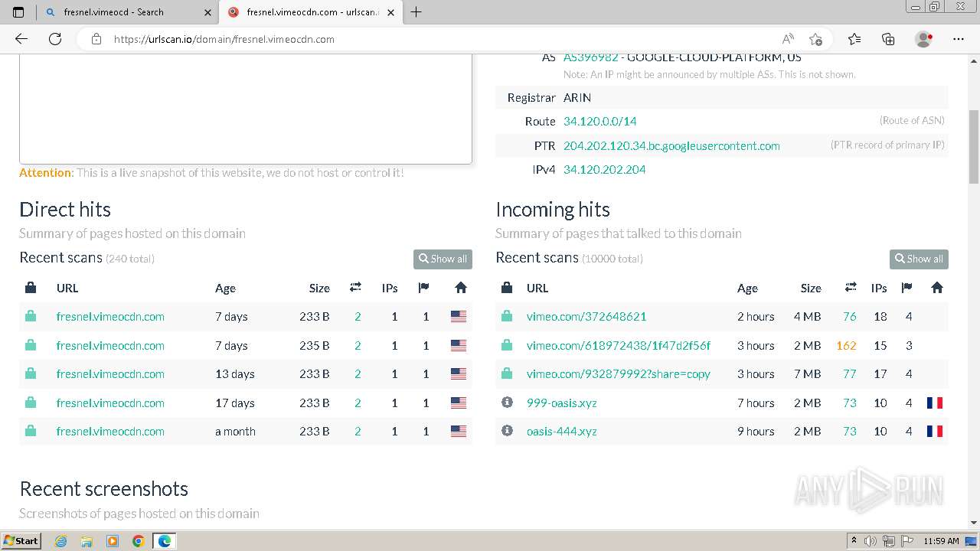Click the live snapshot preview frame

point(246,109)
